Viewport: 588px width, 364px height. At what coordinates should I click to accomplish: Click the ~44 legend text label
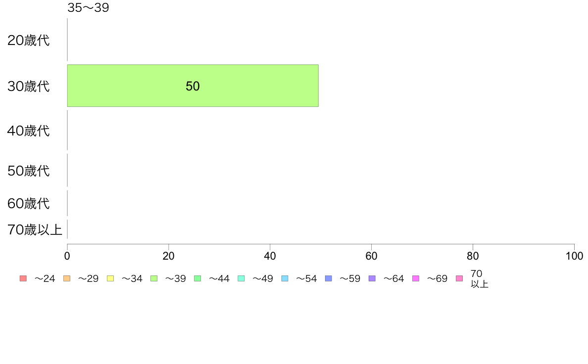[x=219, y=279]
